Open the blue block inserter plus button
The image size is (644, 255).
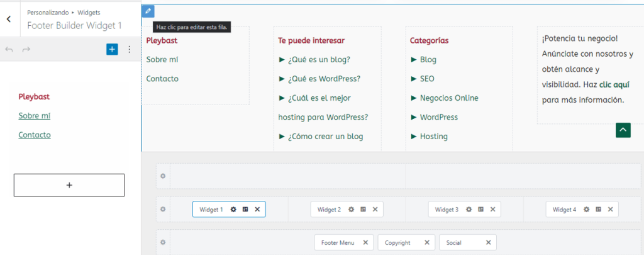112,49
